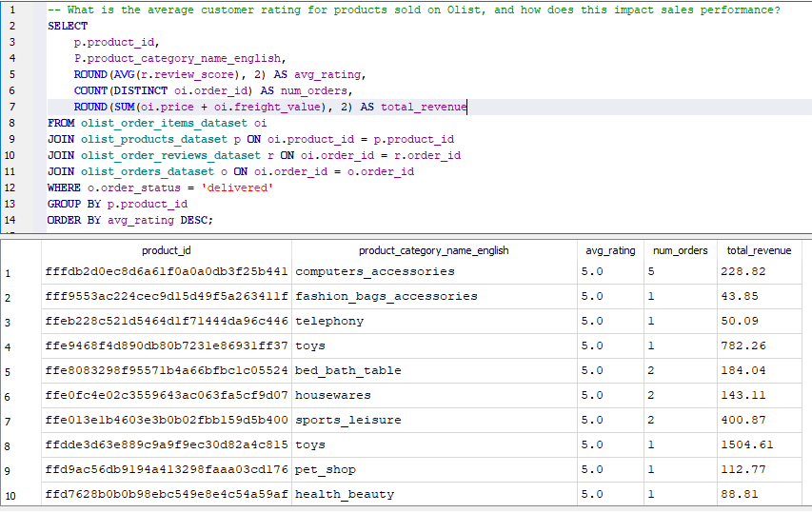Select total revenue value 400.87
812x513 pixels.
pyautogui.click(x=760, y=421)
